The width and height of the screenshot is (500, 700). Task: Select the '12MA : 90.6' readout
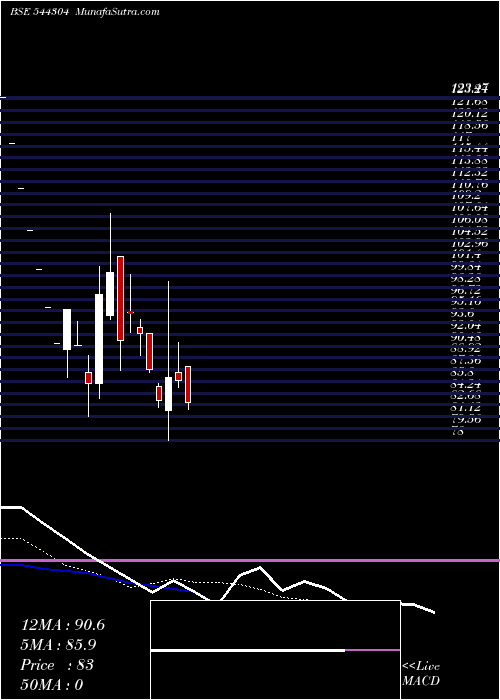coord(63,625)
